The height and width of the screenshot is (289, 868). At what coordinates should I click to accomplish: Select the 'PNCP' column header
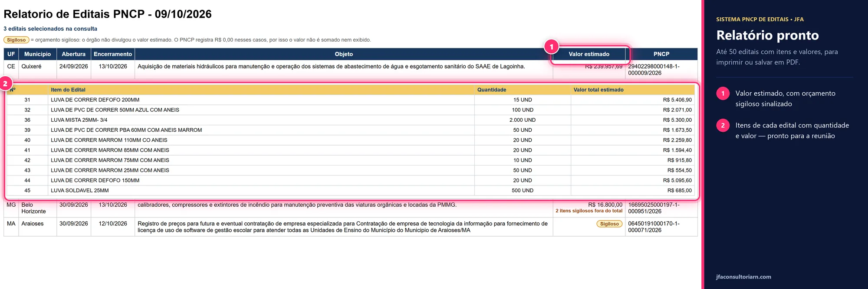click(661, 54)
